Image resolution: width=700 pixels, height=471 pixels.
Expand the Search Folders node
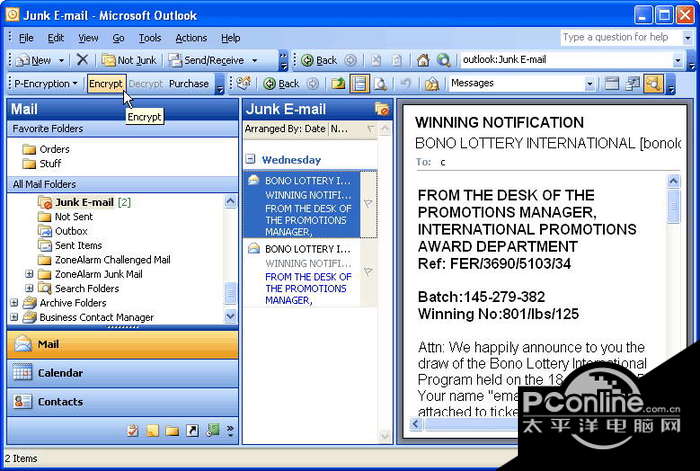tap(29, 288)
